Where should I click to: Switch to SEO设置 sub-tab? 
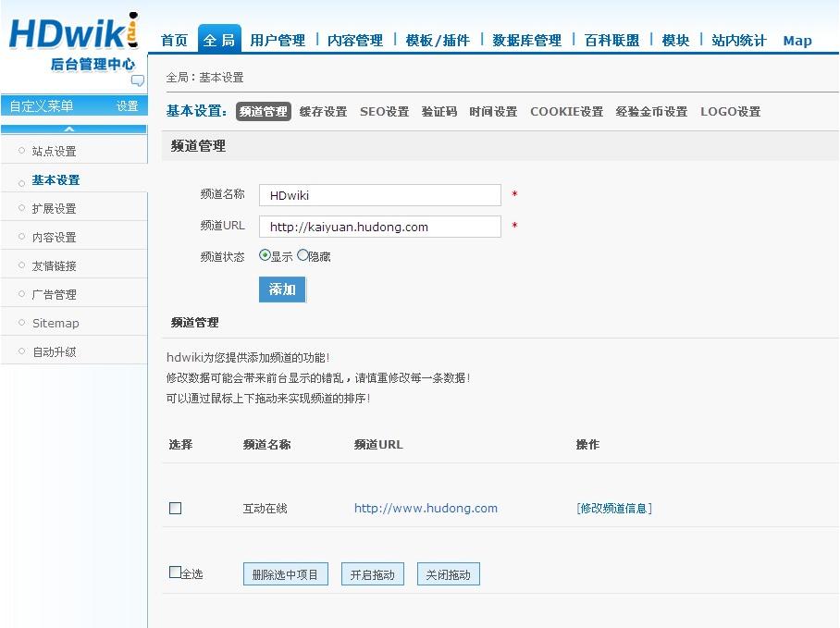pos(384,111)
